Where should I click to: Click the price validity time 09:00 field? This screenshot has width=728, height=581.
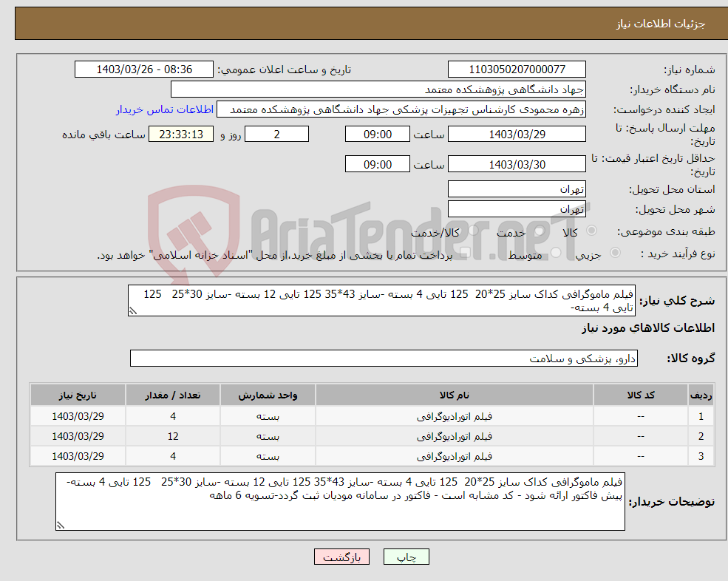point(378,164)
